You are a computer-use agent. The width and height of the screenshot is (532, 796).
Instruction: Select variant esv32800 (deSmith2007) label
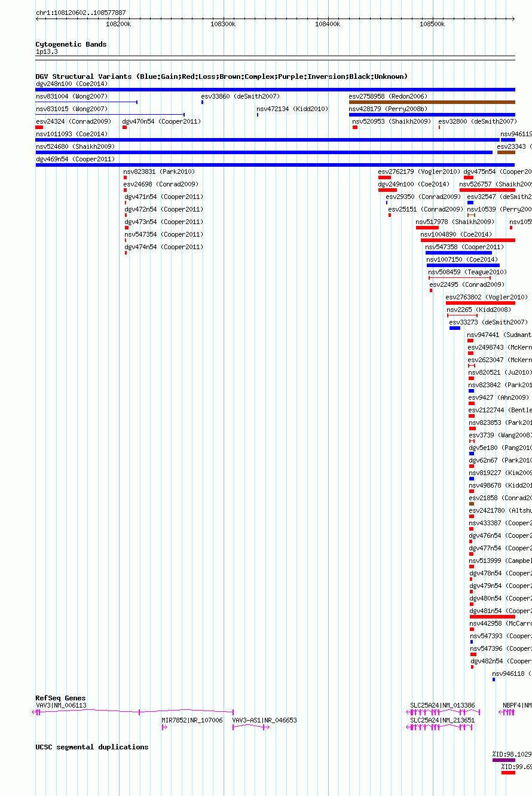point(478,121)
